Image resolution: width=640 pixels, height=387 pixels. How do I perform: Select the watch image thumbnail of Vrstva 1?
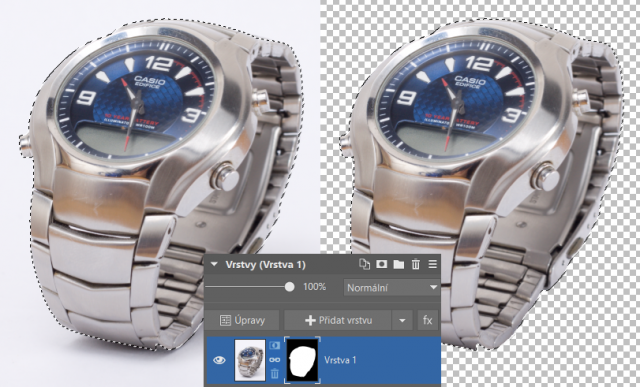[250, 361]
